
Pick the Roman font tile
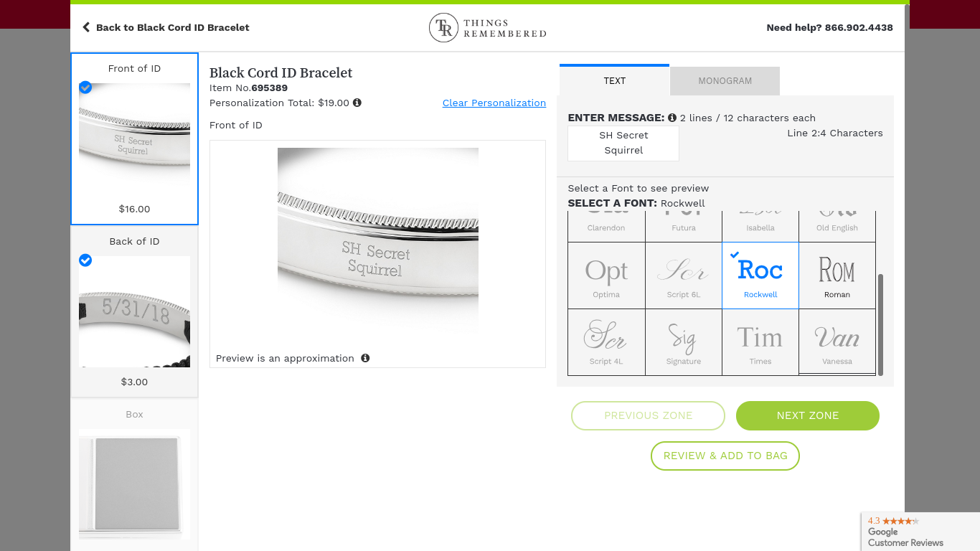(837, 275)
